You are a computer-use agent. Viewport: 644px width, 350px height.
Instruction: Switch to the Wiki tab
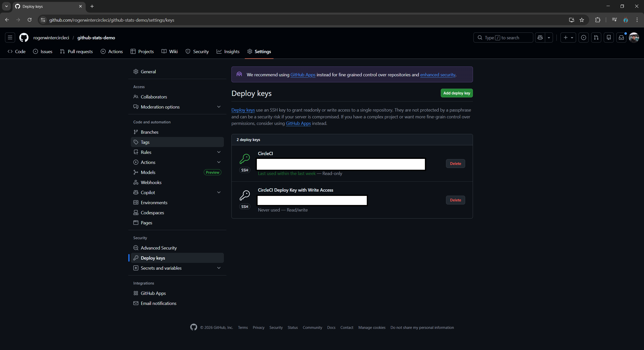tap(170, 51)
